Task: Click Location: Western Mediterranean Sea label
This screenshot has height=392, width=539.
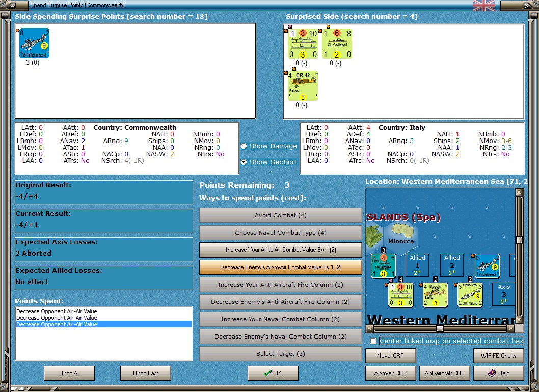Action: [x=446, y=181]
